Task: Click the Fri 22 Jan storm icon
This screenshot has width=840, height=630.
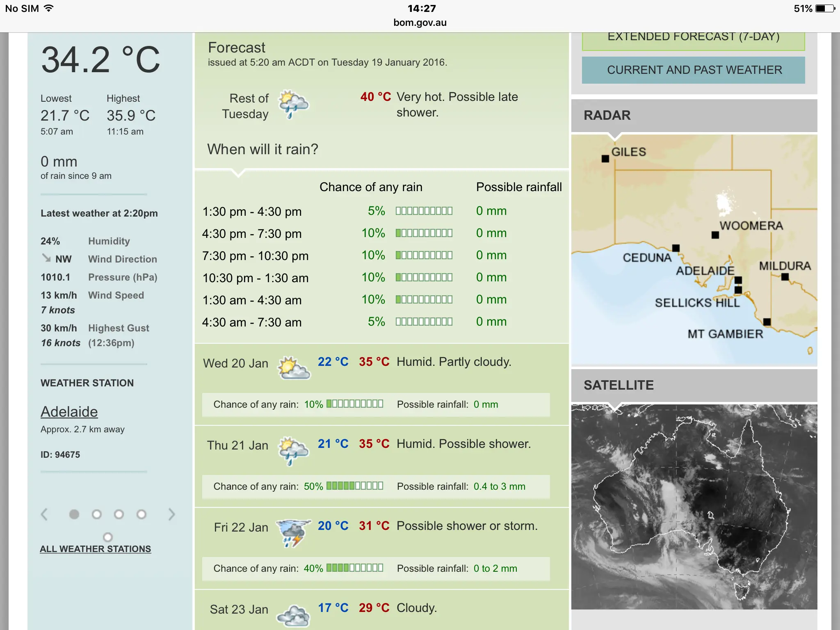Action: 293,532
